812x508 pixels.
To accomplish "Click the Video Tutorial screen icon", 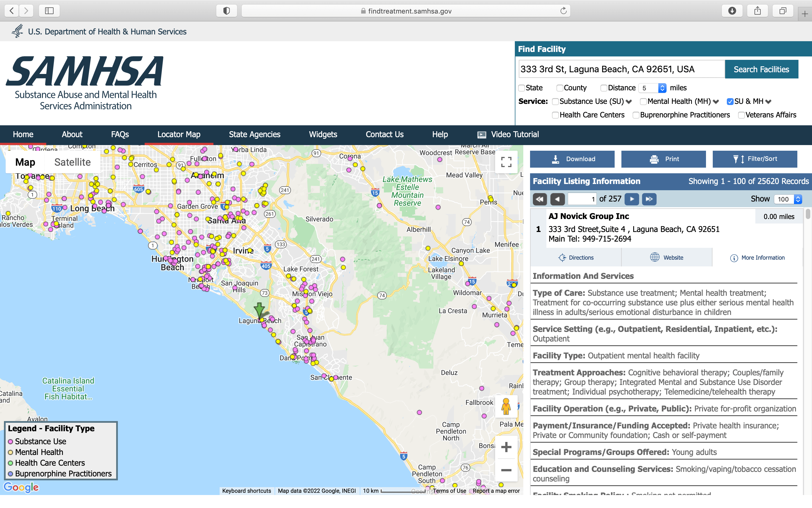I will point(482,135).
